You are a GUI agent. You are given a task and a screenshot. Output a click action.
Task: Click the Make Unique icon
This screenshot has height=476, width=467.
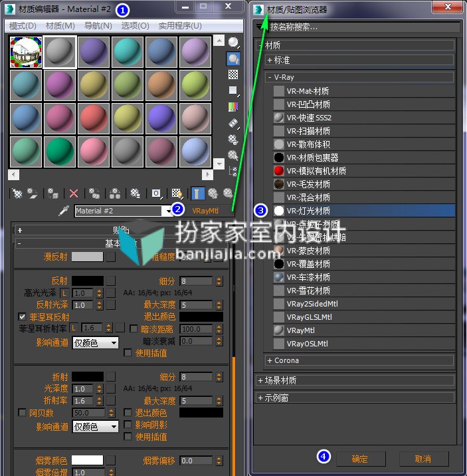tap(115, 193)
